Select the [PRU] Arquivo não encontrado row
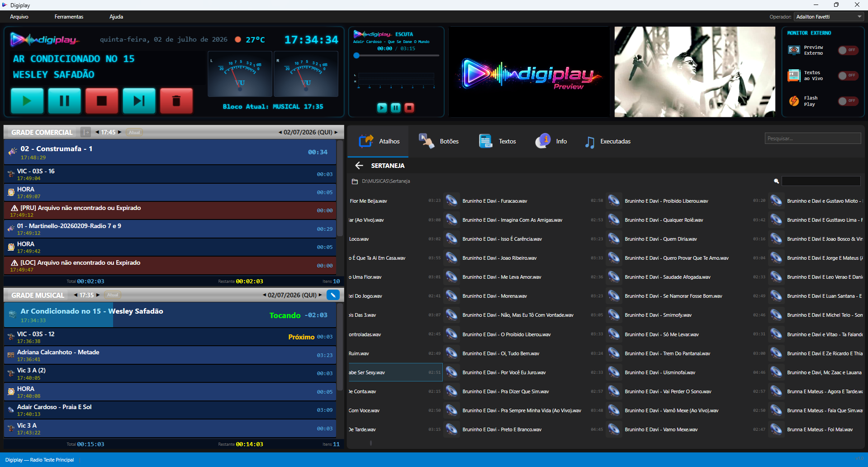 (x=170, y=210)
